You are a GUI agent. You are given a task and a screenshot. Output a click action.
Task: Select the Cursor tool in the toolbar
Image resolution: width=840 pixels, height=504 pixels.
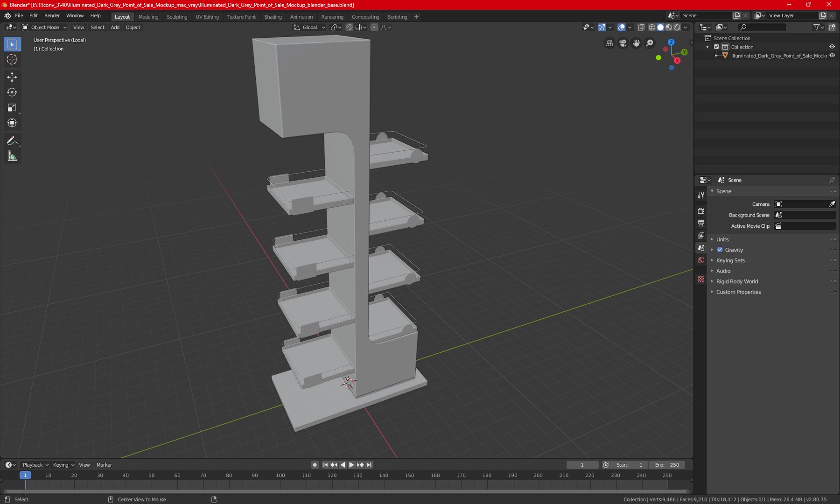tap(12, 59)
